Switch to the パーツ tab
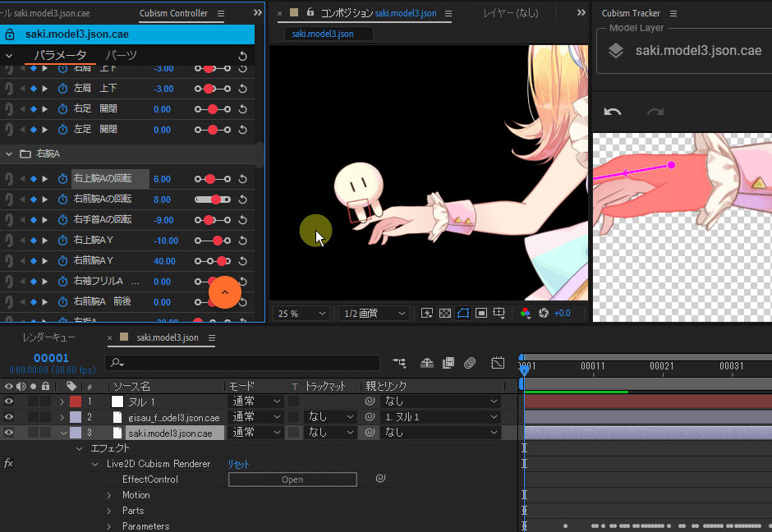Image resolution: width=772 pixels, height=532 pixels. 121,55
